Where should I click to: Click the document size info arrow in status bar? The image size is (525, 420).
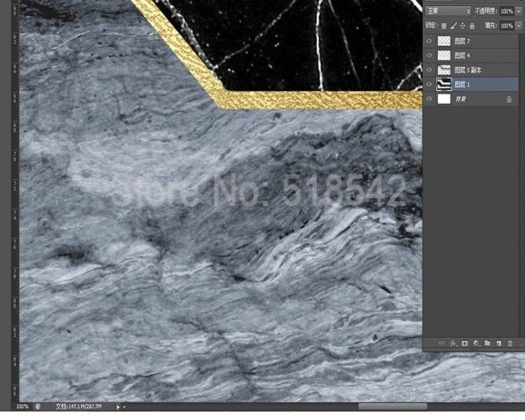[x=119, y=405]
